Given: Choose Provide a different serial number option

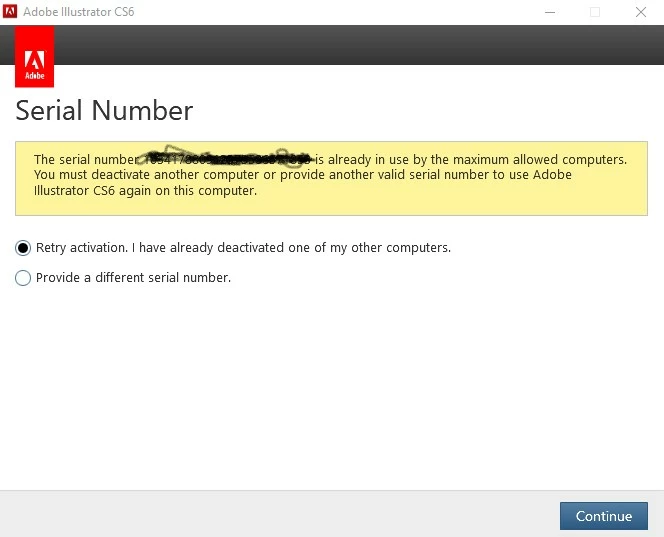Looking at the screenshot, I should [23, 278].
